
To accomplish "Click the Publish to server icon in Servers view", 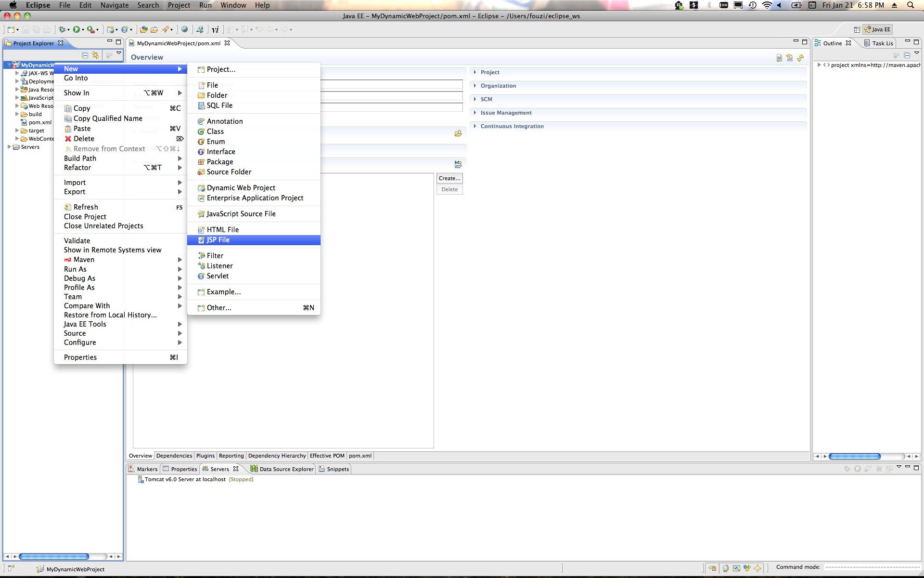I will [889, 468].
